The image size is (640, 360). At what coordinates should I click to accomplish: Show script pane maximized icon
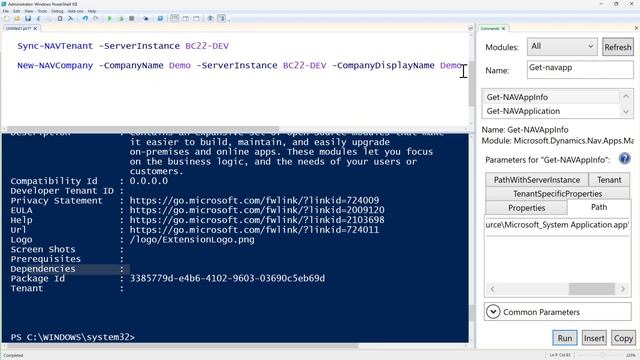tap(196, 19)
